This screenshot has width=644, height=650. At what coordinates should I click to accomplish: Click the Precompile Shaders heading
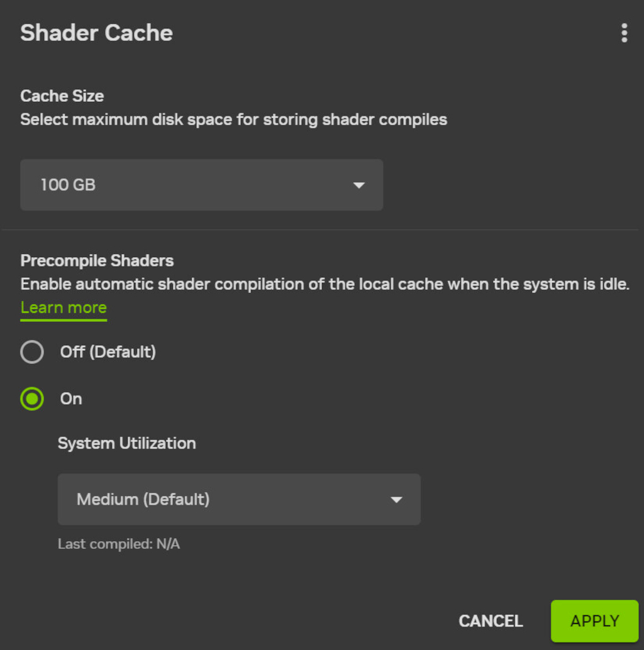click(97, 261)
